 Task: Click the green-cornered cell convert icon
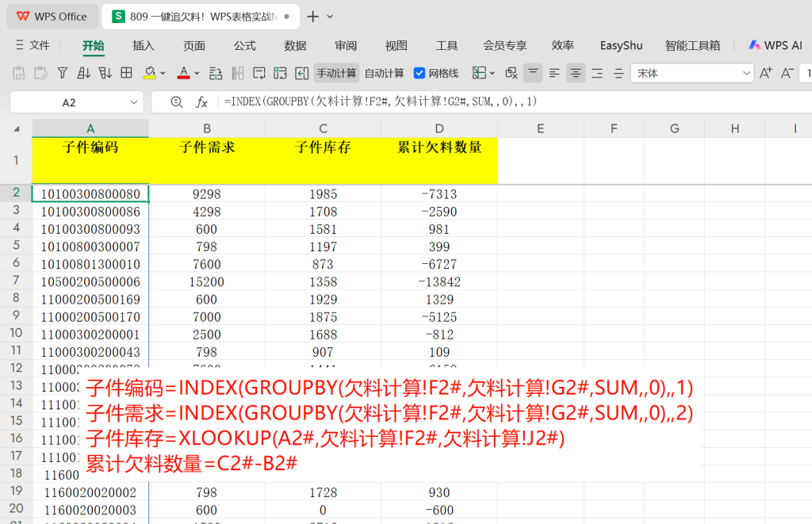click(280, 73)
